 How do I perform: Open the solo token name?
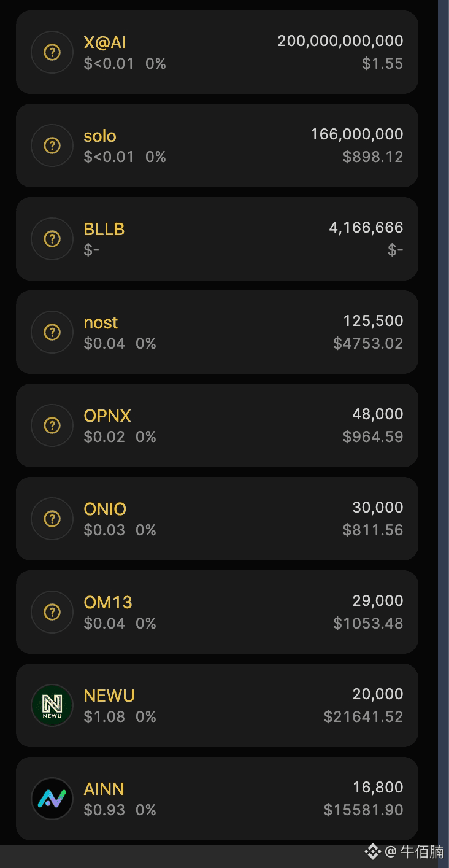pos(100,136)
